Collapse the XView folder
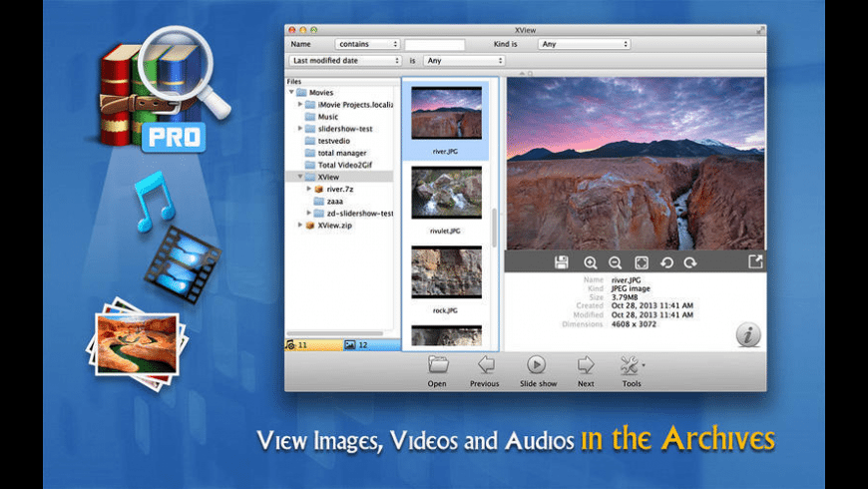This screenshot has height=489, width=868. (x=300, y=177)
